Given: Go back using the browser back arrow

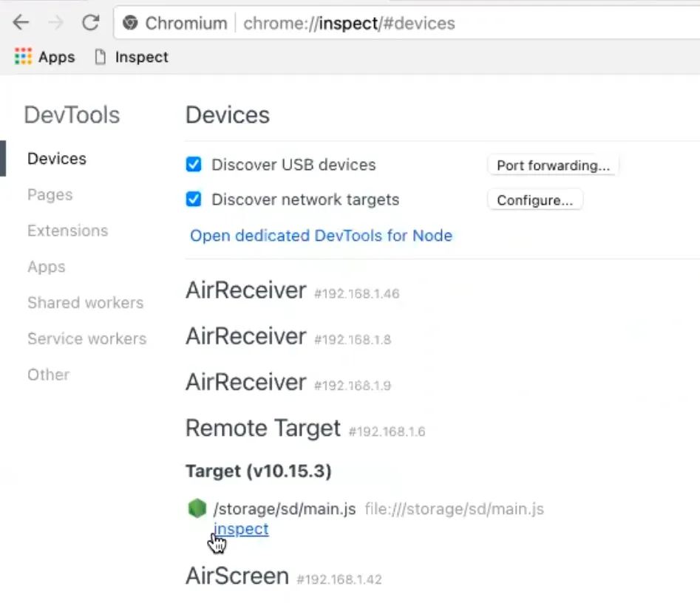Looking at the screenshot, I should click(x=21, y=22).
